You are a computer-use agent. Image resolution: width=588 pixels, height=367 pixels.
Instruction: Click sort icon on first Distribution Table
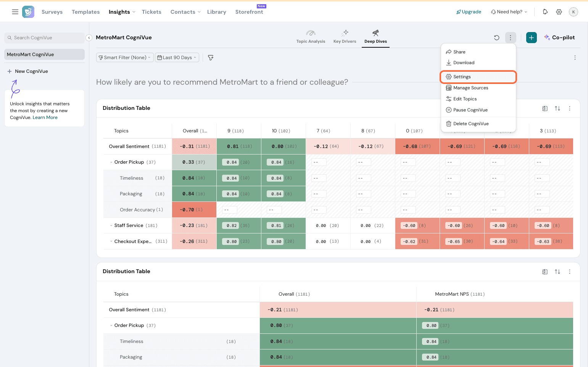pyautogui.click(x=557, y=108)
